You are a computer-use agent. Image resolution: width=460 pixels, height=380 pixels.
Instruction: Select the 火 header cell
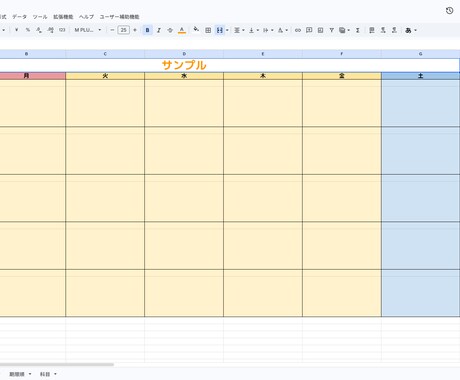[105, 76]
